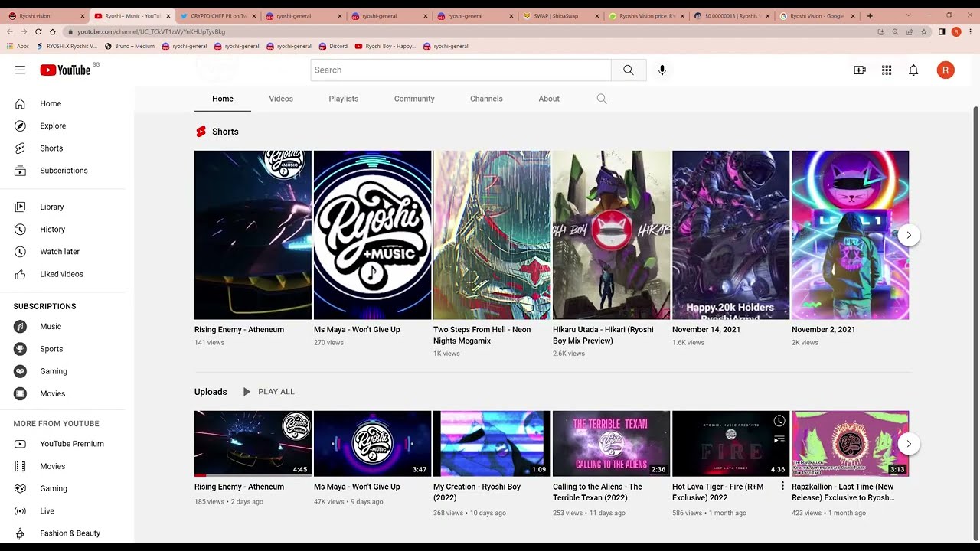The width and height of the screenshot is (980, 551).
Task: Open the "Calling to the Aliens" video title
Action: (x=598, y=492)
